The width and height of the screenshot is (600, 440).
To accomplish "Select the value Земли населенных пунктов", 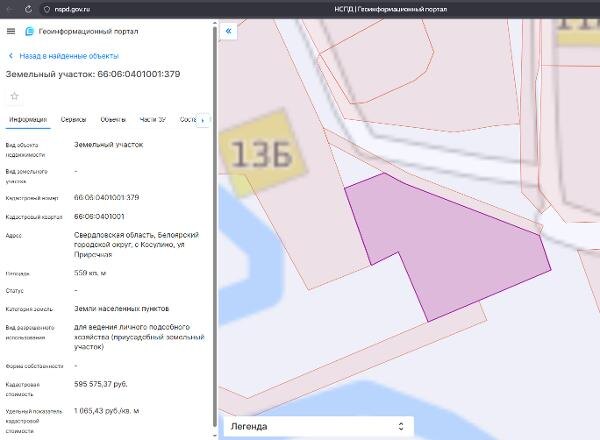I will point(121,308).
